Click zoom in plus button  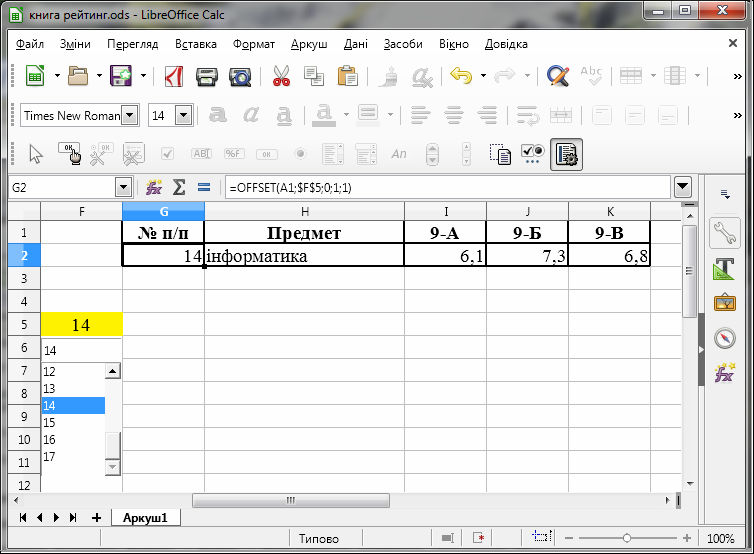pos(687,538)
